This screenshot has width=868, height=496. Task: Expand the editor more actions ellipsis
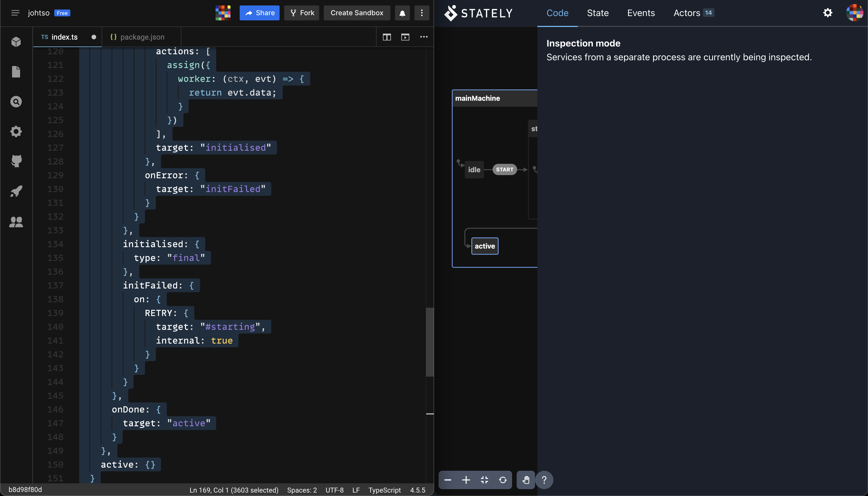click(x=424, y=37)
